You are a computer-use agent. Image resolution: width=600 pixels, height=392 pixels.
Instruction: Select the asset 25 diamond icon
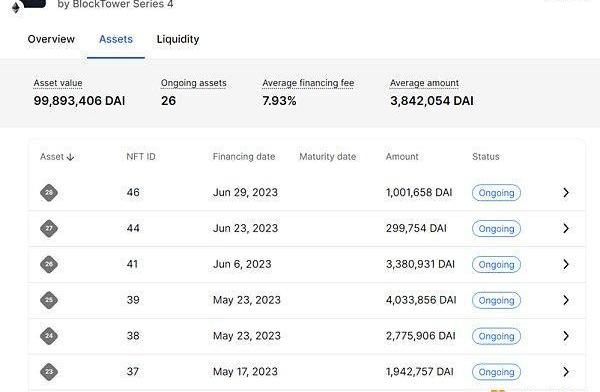pyautogui.click(x=49, y=300)
